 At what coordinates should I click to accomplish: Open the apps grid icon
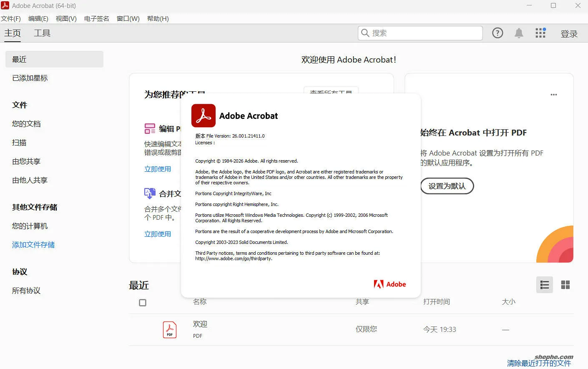point(540,33)
